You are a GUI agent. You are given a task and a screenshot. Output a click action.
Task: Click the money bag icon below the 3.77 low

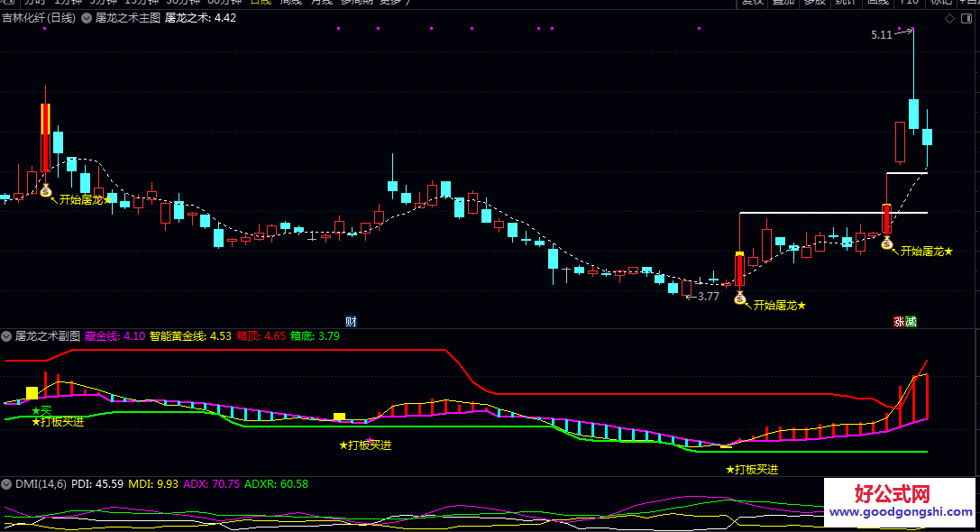(x=740, y=298)
